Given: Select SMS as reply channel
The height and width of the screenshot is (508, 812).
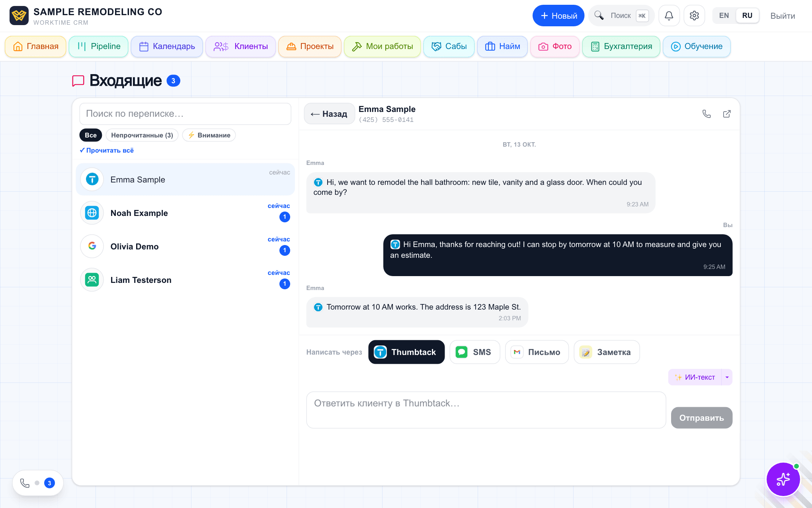Looking at the screenshot, I should point(475,352).
